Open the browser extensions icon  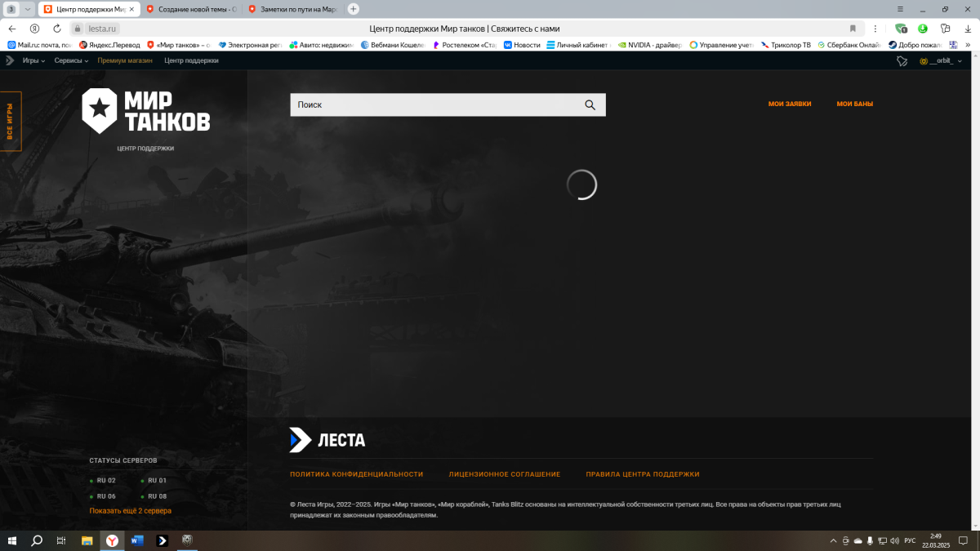point(946,28)
